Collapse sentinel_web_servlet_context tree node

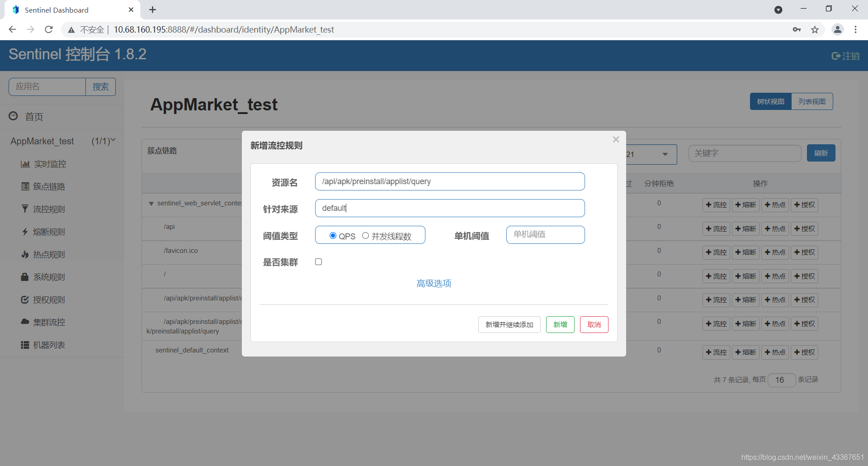[151, 204]
